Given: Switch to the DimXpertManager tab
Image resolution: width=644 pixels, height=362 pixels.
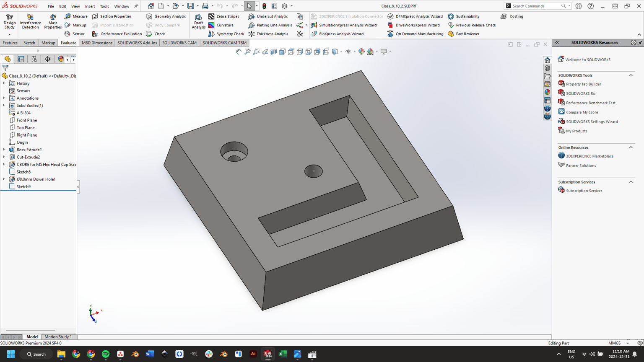Looking at the screenshot, I should [x=47, y=59].
